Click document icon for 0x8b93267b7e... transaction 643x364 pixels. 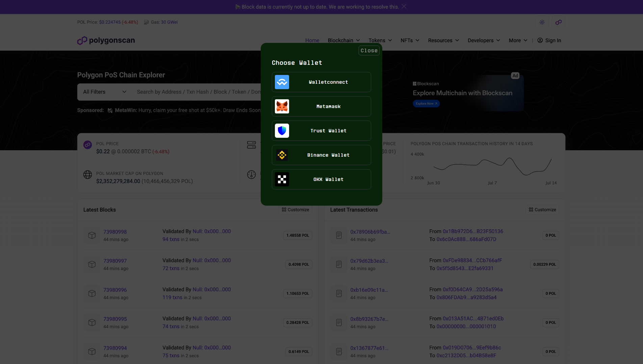point(339,322)
